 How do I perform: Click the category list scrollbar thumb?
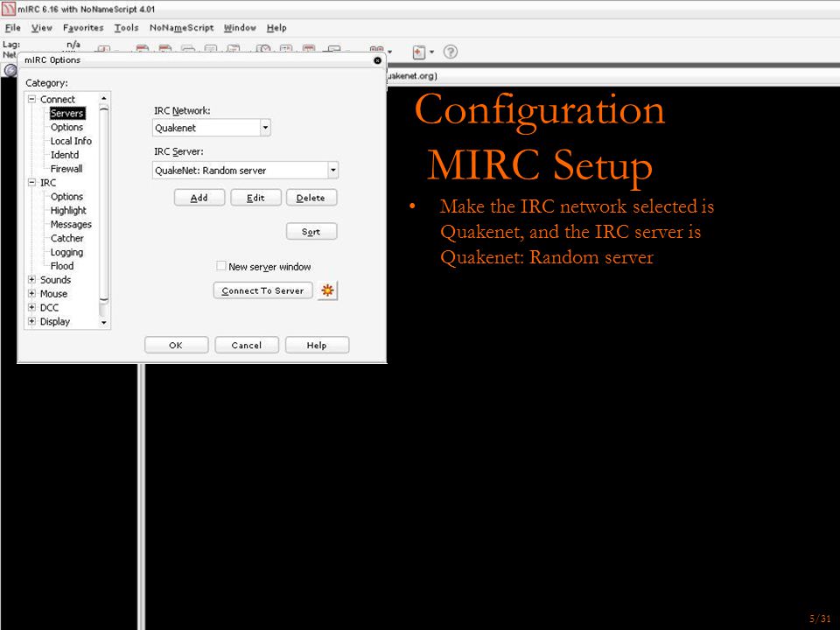(x=104, y=204)
